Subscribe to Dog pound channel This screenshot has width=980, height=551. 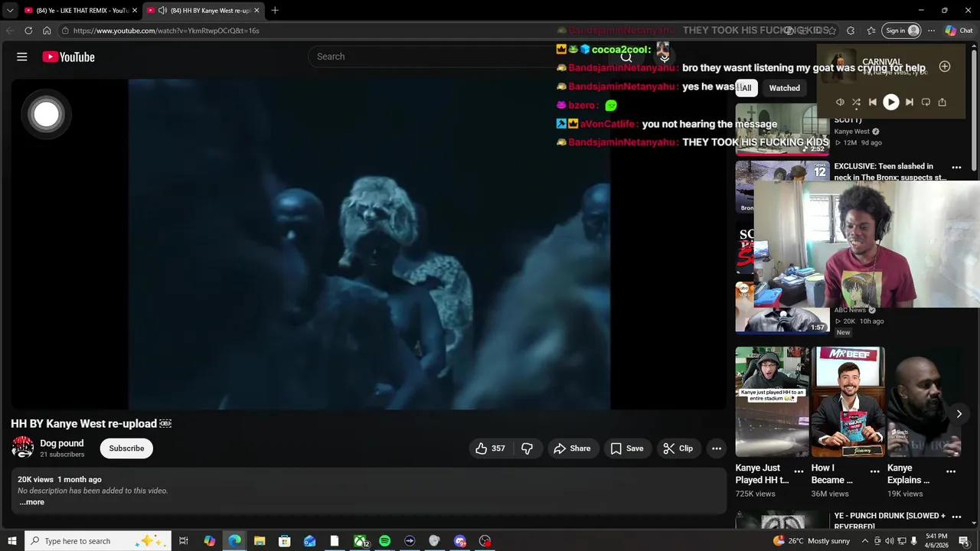126,448
